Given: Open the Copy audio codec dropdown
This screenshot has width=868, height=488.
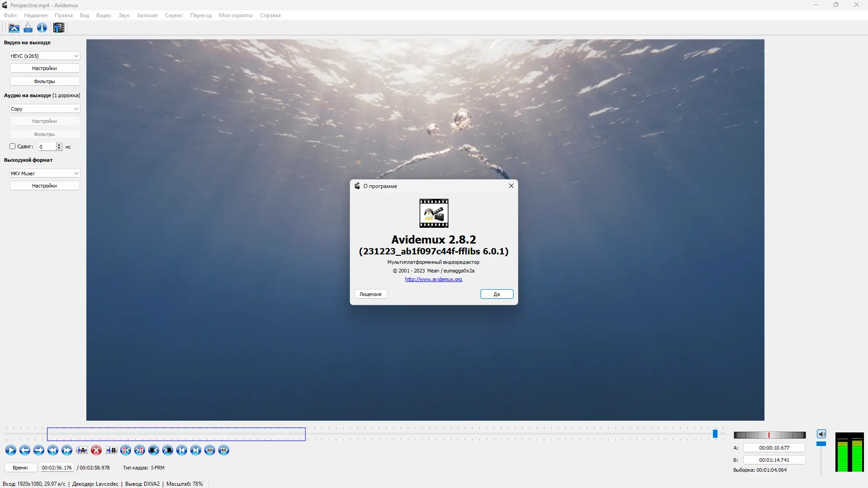Looking at the screenshot, I should click(45, 109).
